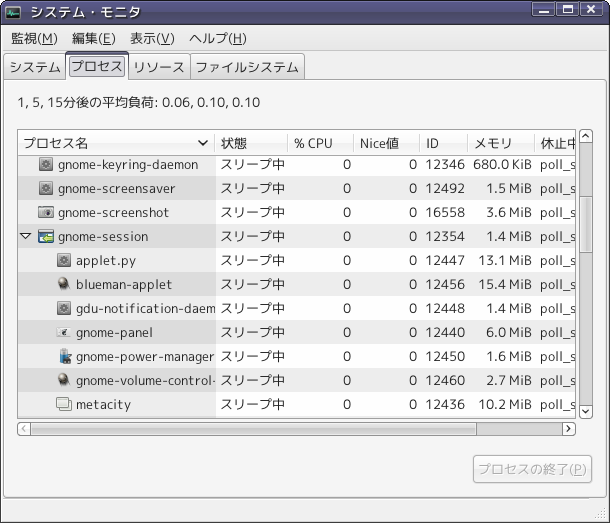
Task: Select the プロセス tab
Action: (x=97, y=66)
